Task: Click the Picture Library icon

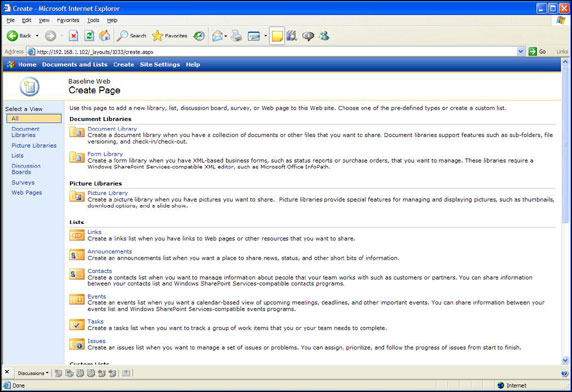Action: (77, 196)
